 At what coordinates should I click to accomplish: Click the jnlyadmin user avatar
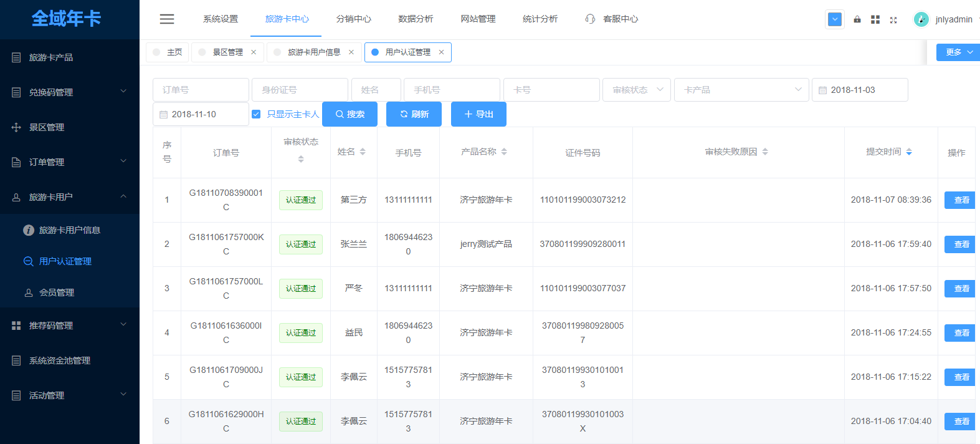pyautogui.click(x=921, y=19)
